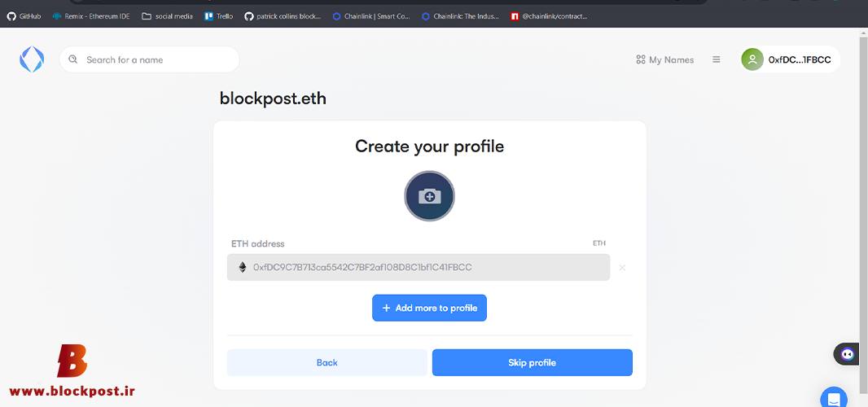Viewport: 868px width, 407px height.
Task: Open My Names page
Action: (x=664, y=59)
